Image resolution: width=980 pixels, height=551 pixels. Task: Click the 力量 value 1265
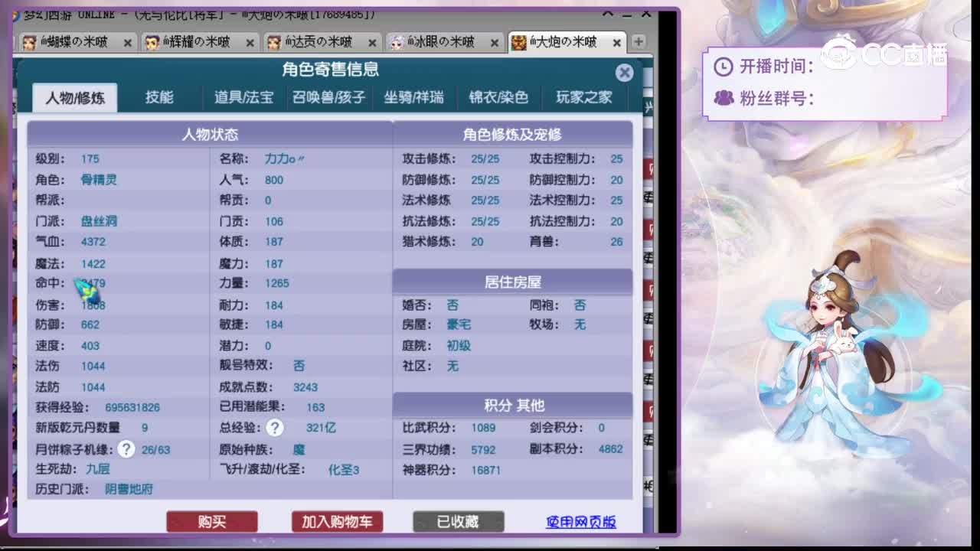[276, 283]
